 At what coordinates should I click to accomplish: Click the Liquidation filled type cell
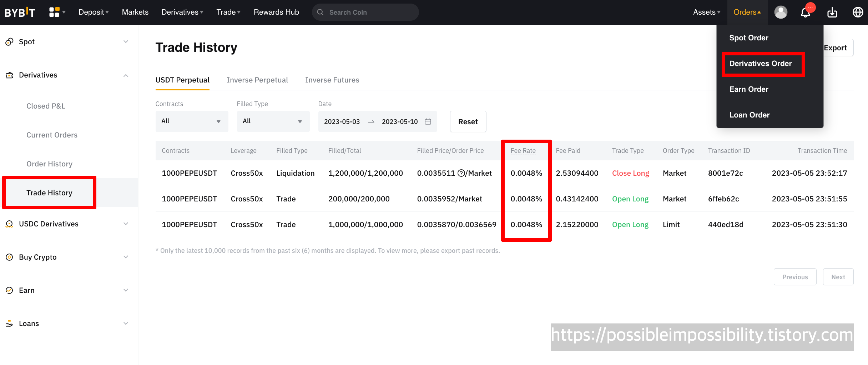[295, 173]
